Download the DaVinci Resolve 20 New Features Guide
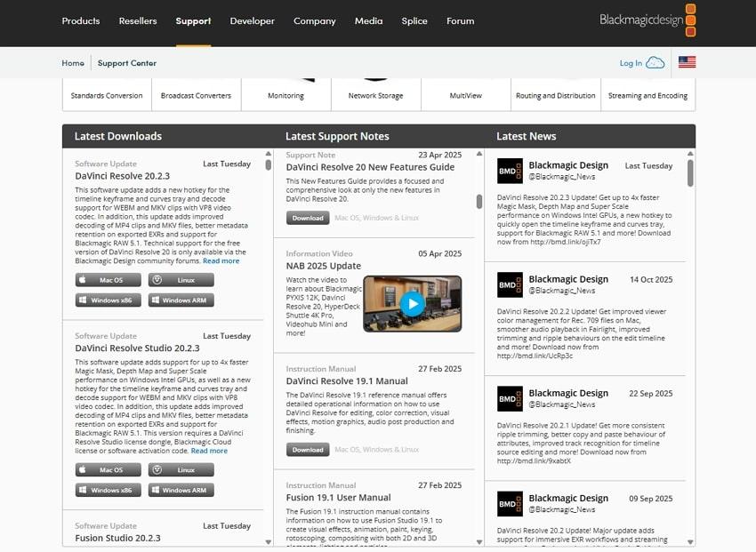 (x=308, y=218)
